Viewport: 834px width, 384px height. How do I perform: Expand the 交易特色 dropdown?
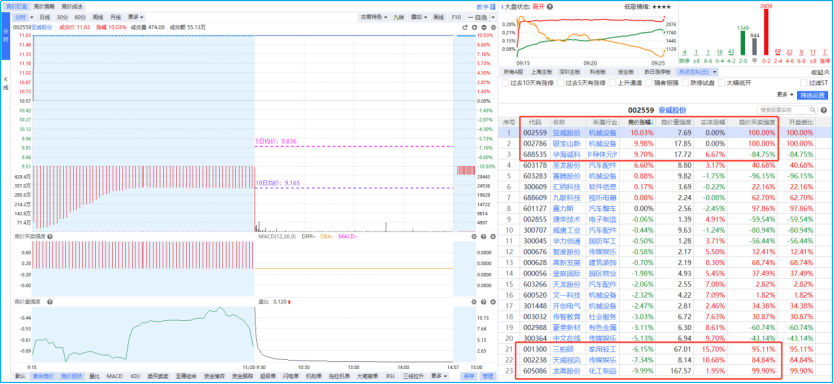coord(374,17)
